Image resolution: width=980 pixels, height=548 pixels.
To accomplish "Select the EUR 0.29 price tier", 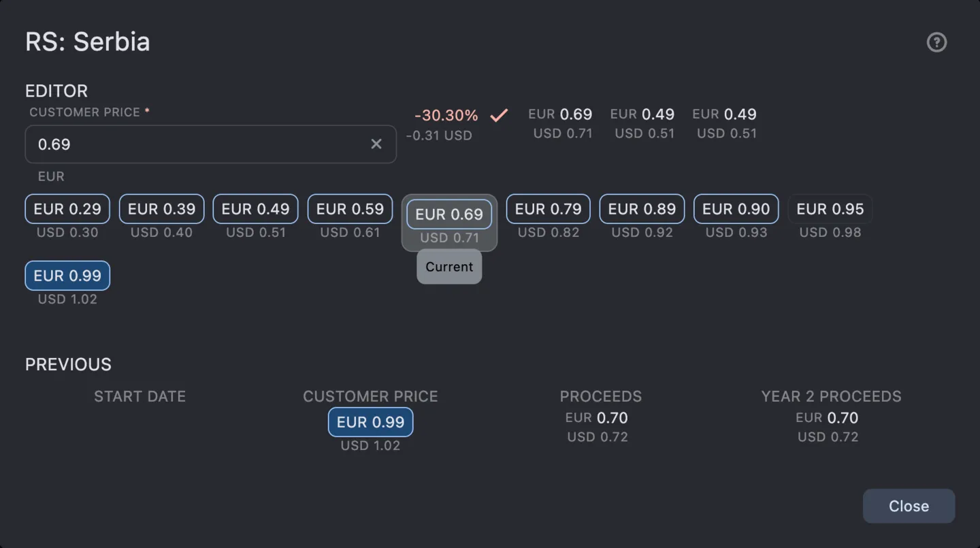I will pos(67,208).
